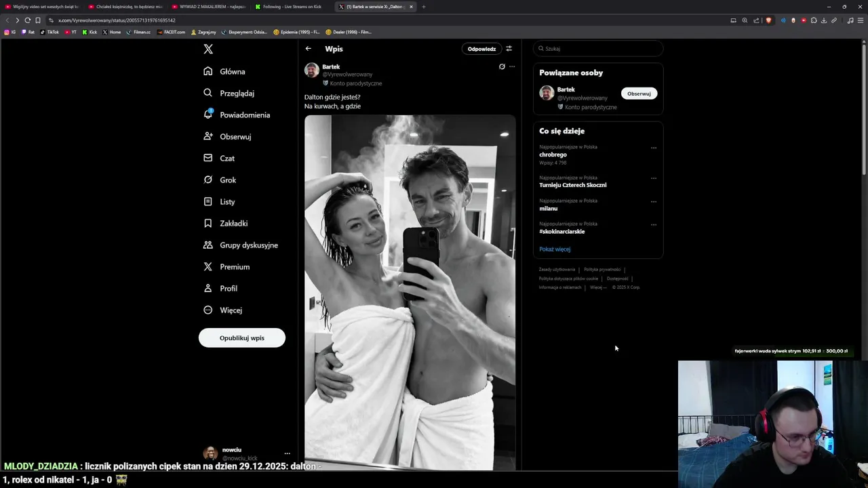This screenshot has width=868, height=488.
Task: Open reply sorting settings icon
Action: pyautogui.click(x=509, y=49)
